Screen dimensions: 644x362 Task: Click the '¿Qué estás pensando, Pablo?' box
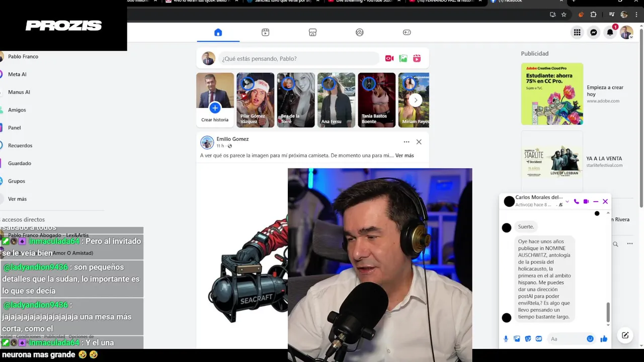coord(299,58)
